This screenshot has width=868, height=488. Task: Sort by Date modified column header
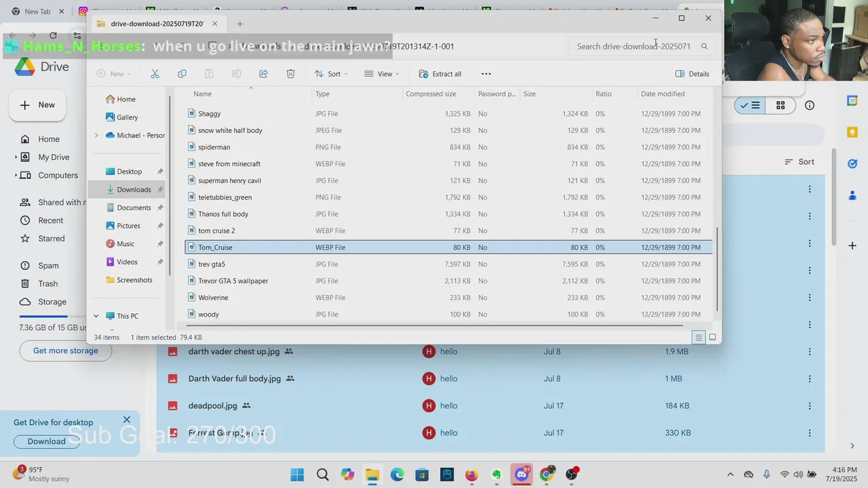pyautogui.click(x=663, y=94)
